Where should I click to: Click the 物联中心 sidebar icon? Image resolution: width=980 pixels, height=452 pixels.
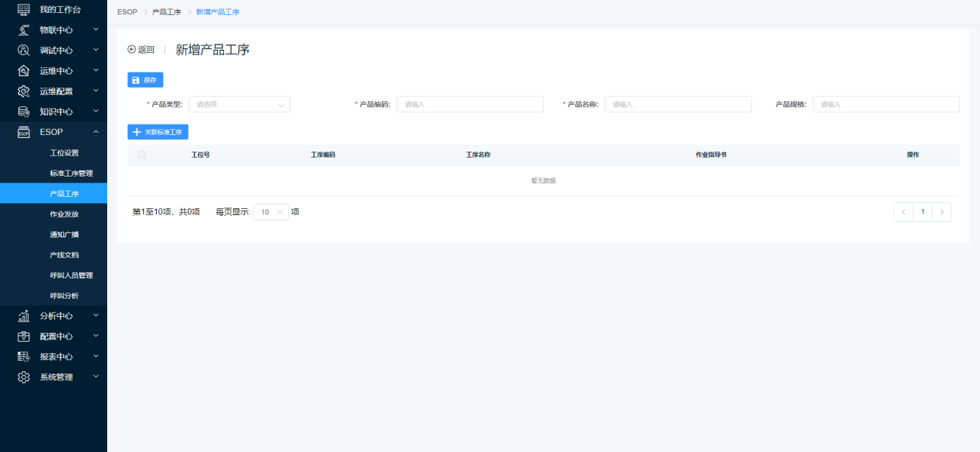(23, 30)
